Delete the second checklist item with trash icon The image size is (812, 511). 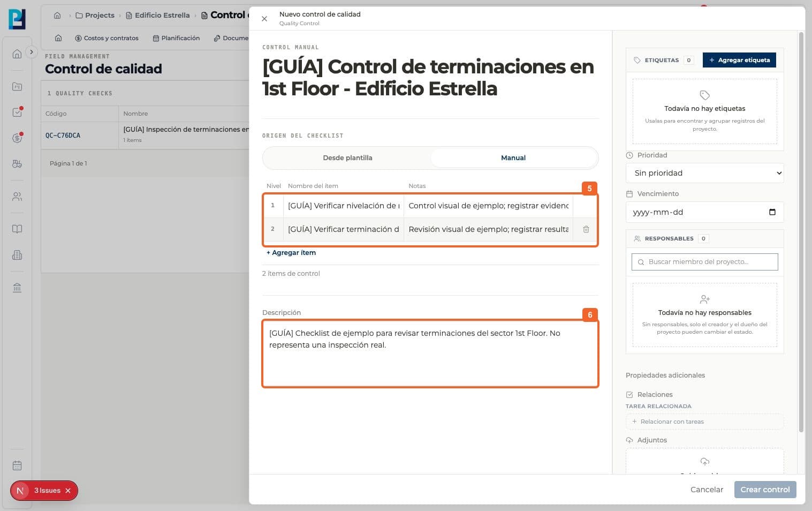[586, 229]
